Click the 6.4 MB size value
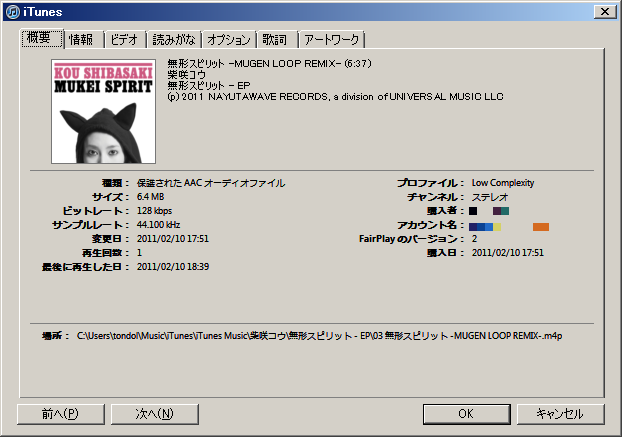 150,197
